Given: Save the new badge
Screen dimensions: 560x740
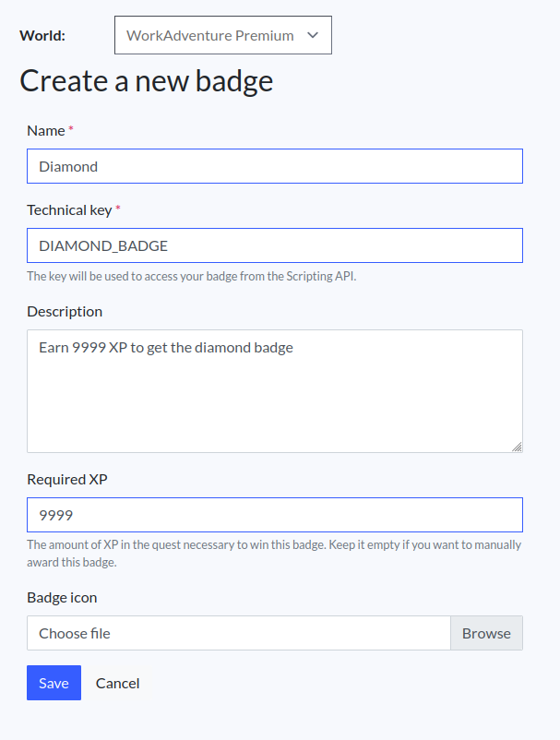Looking at the screenshot, I should pos(54,683).
